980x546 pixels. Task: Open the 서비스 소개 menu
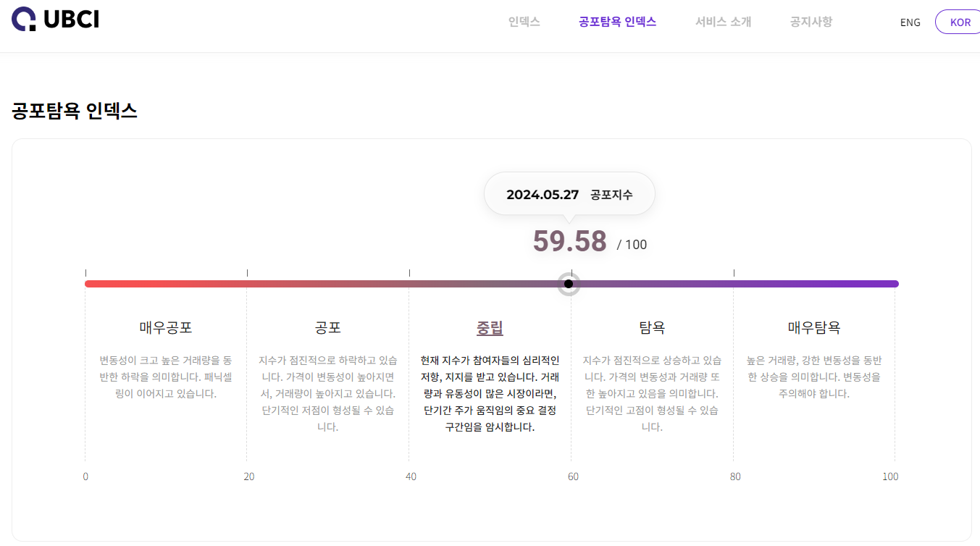point(724,22)
